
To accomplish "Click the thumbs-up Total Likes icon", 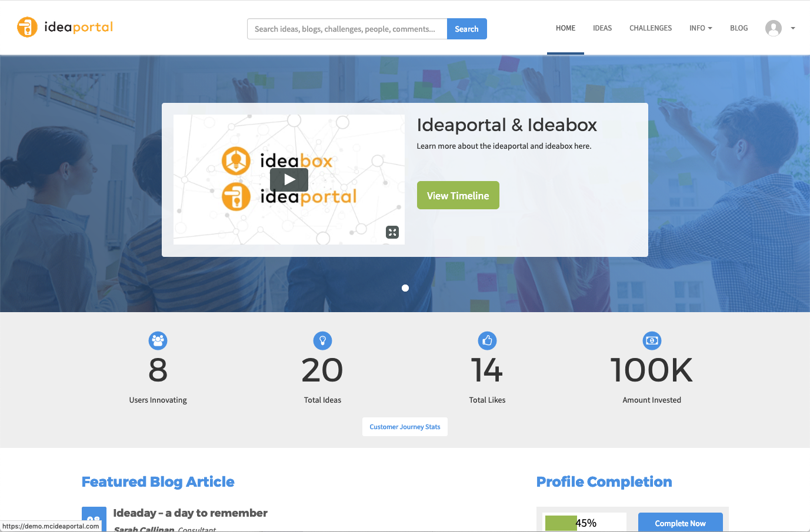I will [x=487, y=340].
